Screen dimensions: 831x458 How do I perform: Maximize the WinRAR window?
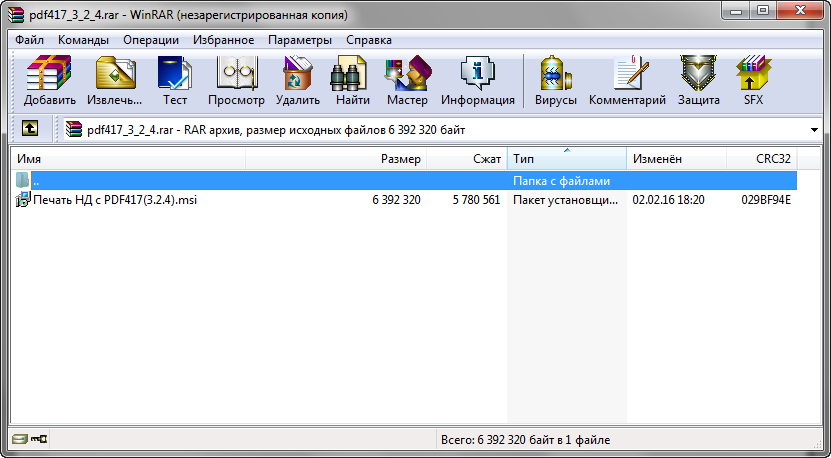[763, 11]
